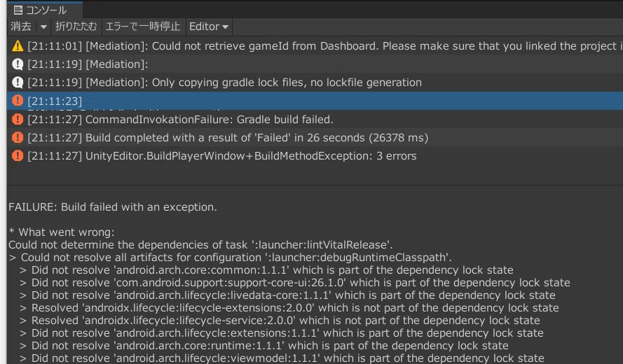Expand the arrow next to 消去
Image resolution: width=623 pixels, height=364 pixels.
point(43,27)
